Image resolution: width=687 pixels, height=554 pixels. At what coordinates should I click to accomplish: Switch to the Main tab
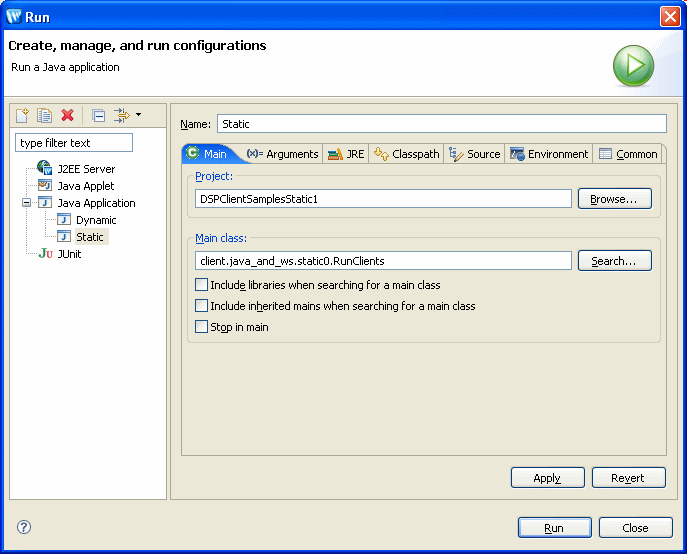(215, 154)
